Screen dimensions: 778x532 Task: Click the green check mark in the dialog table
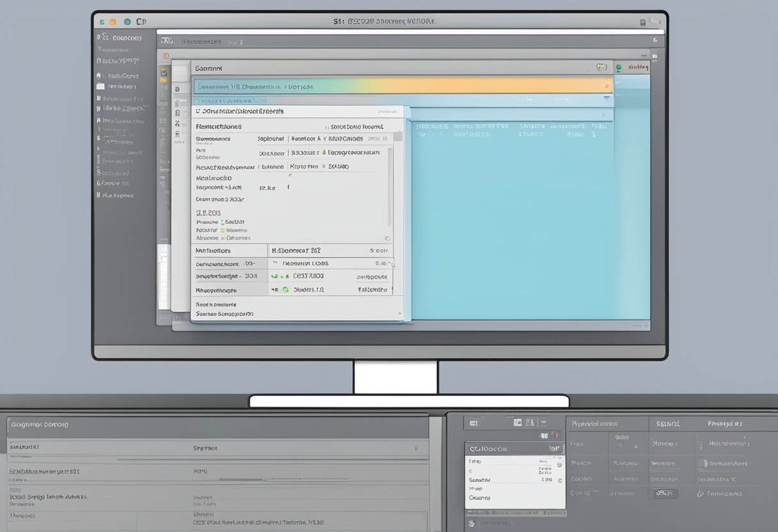(x=274, y=276)
